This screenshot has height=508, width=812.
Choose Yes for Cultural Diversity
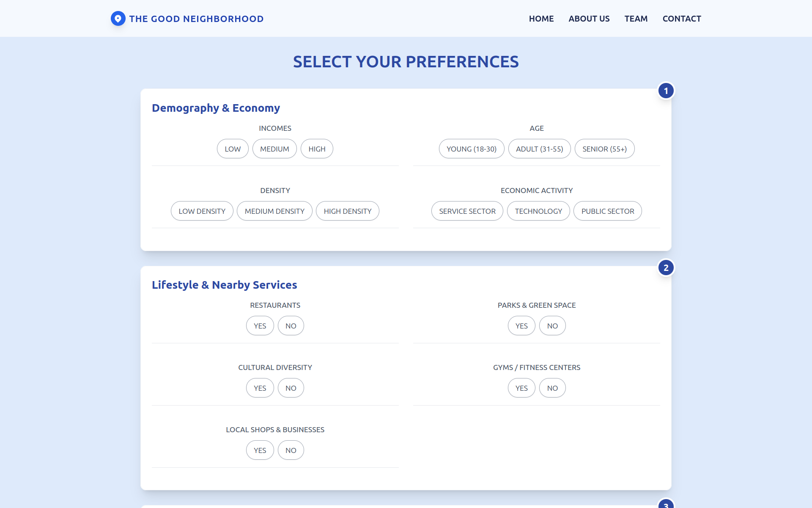[x=260, y=388]
